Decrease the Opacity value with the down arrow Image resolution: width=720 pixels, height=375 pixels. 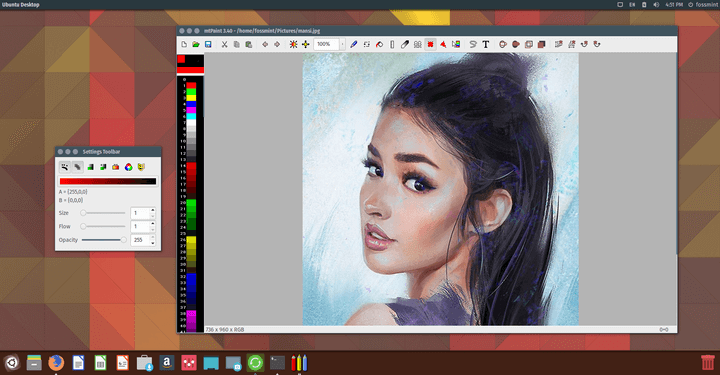coord(153,243)
